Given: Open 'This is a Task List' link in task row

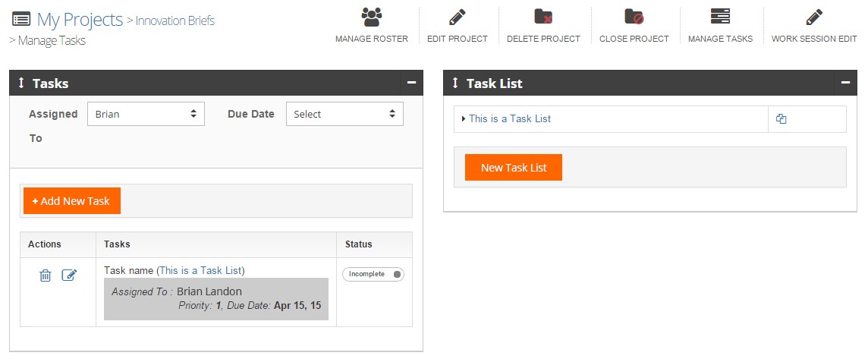Looking at the screenshot, I should [201, 270].
